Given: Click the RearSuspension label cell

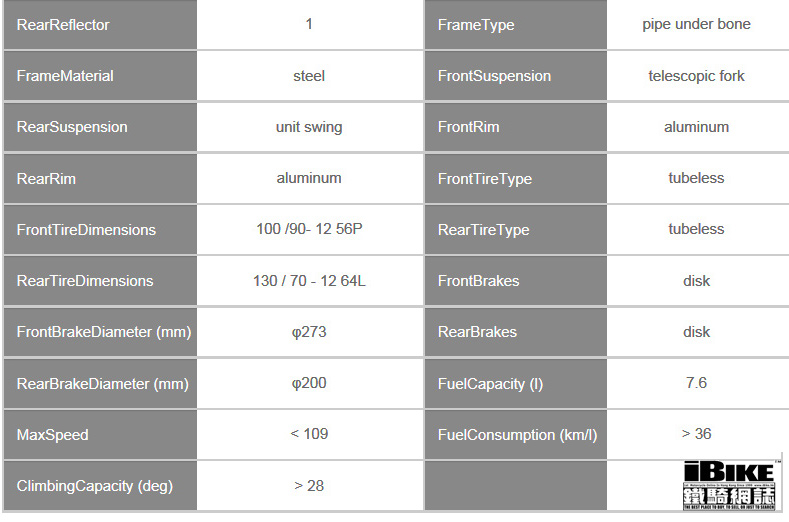Looking at the screenshot, I should point(100,127).
